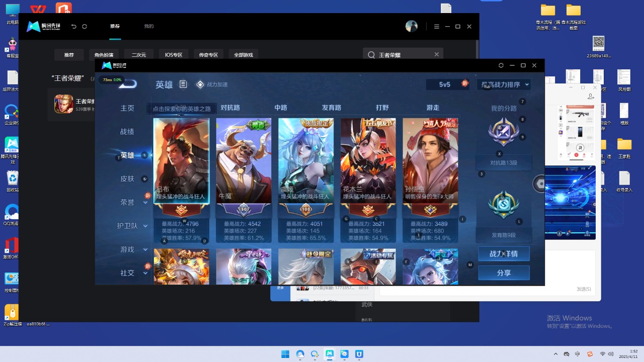
Task: Click the Sogou input icon in system tray
Action: tap(590, 354)
